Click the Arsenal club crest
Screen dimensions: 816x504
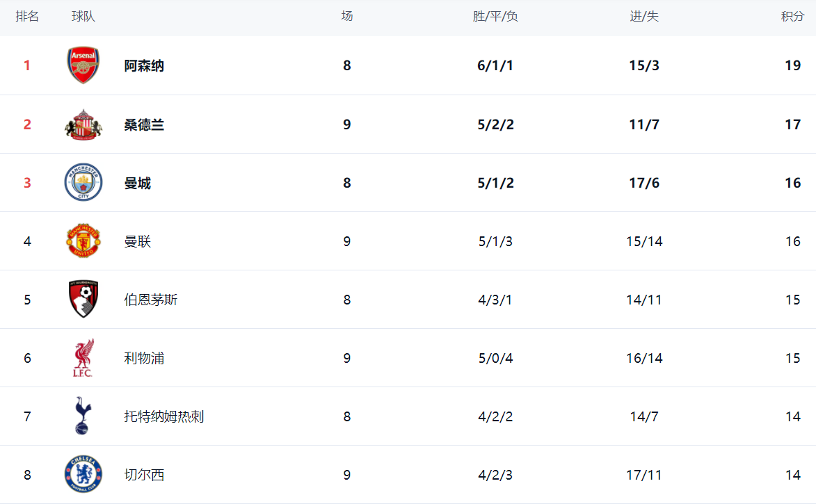pos(83,66)
